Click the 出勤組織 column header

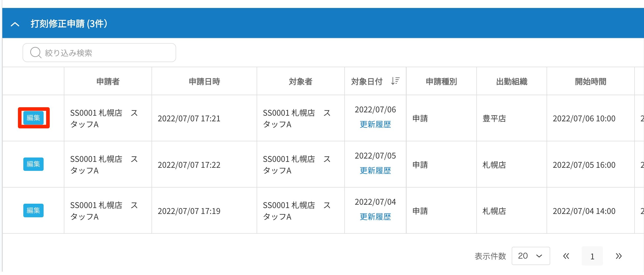[x=512, y=82]
